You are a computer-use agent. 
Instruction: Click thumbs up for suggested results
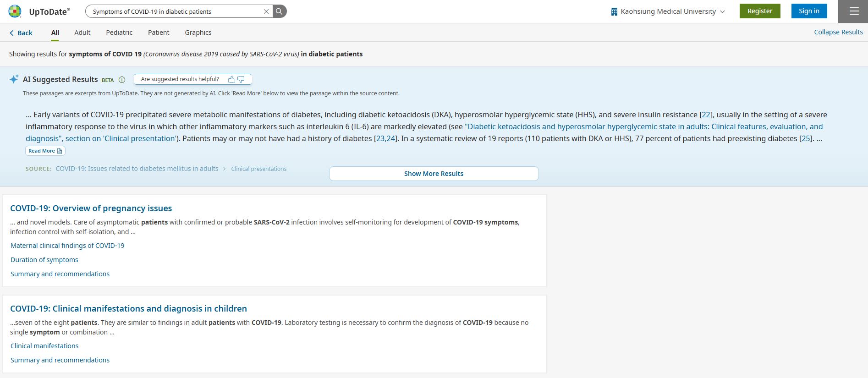tap(231, 79)
